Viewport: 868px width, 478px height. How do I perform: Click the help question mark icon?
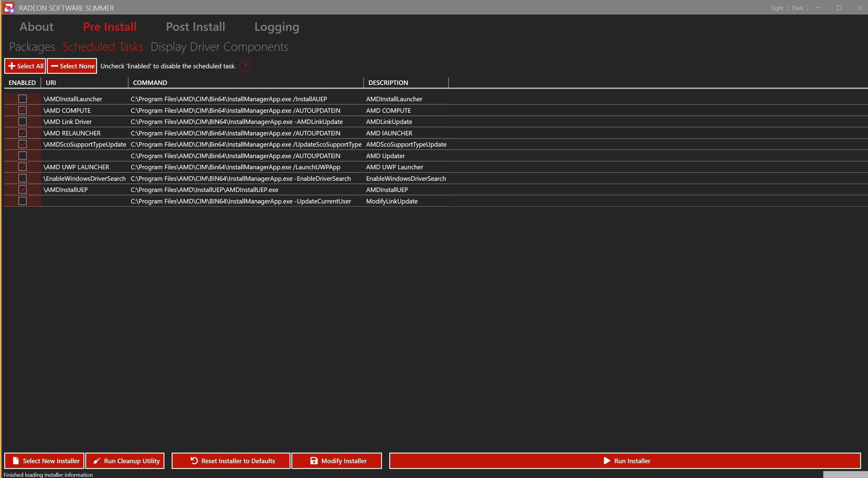point(245,66)
